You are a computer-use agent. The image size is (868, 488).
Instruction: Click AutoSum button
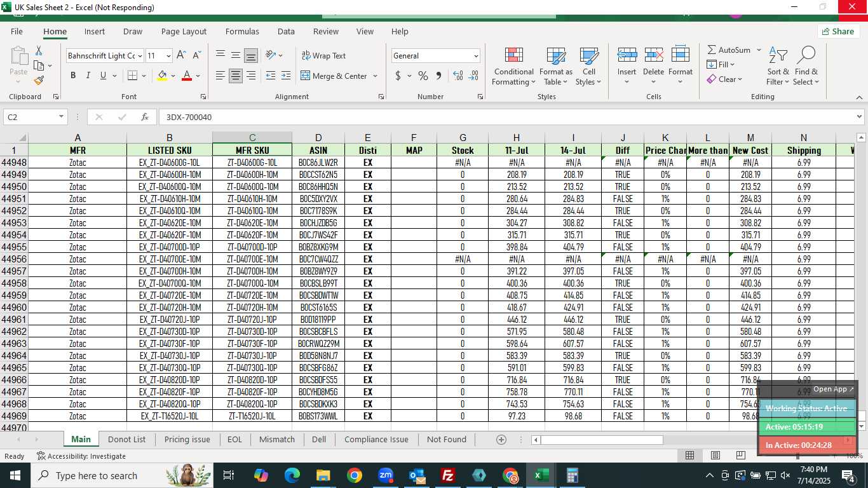coord(729,50)
